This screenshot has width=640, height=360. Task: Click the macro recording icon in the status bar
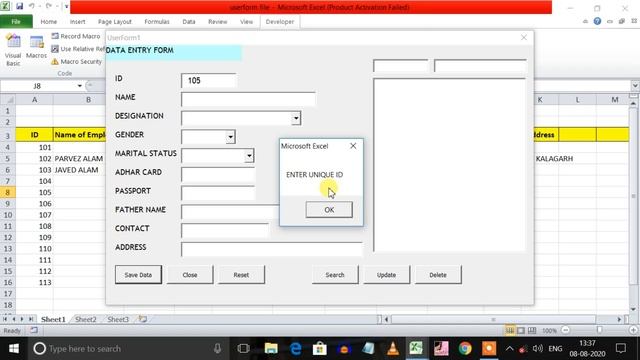(x=33, y=330)
